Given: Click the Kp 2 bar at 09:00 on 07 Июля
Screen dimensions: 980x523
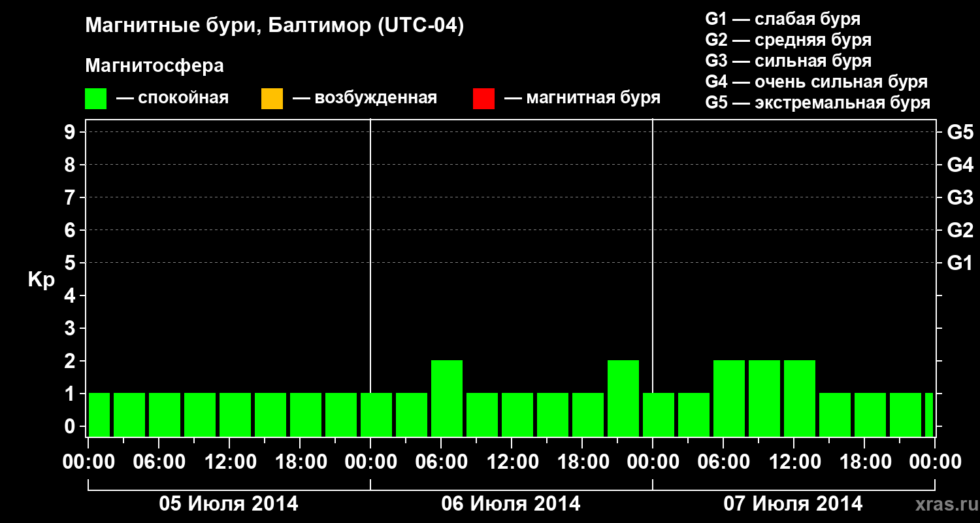Looking at the screenshot, I should pyautogui.click(x=764, y=398).
